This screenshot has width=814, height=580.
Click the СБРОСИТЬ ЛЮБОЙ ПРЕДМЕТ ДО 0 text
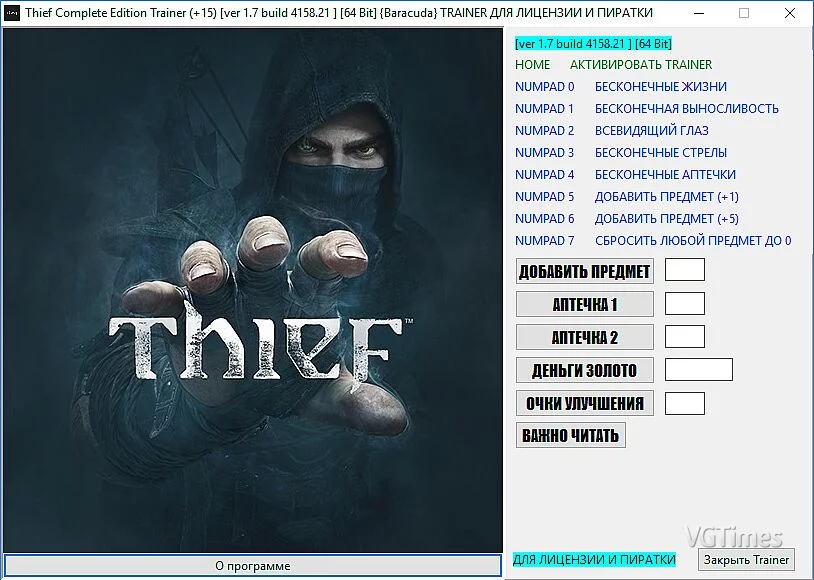693,240
